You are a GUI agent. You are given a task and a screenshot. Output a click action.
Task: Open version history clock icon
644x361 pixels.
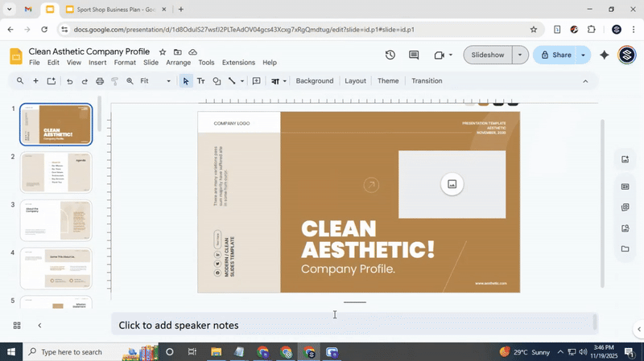[390, 55]
